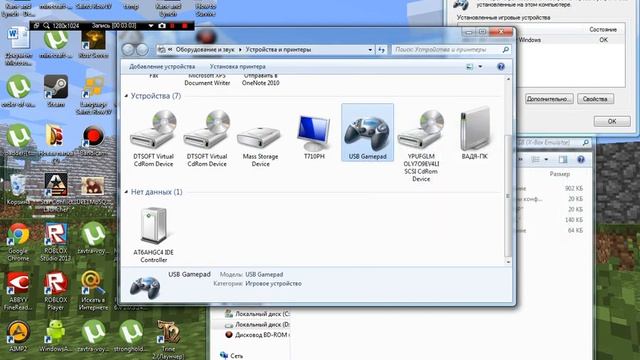This screenshot has width=640, height=360.
Task: Click the Help icon in Devices window toolbar
Action: 501,67
